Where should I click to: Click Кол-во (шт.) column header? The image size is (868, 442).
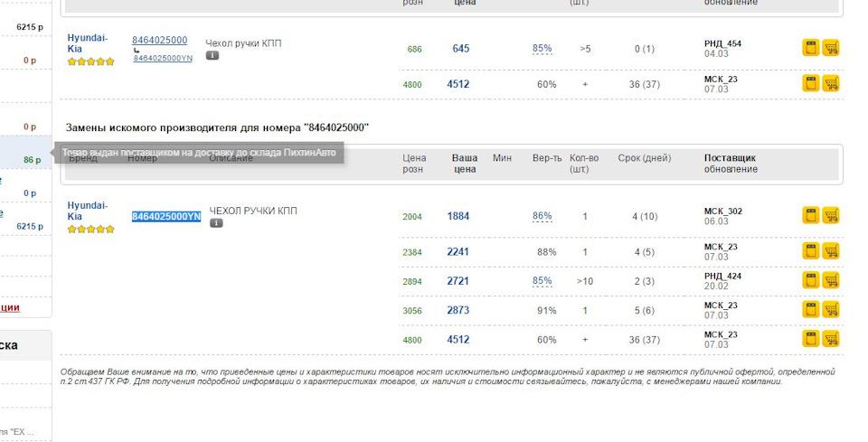584,164
